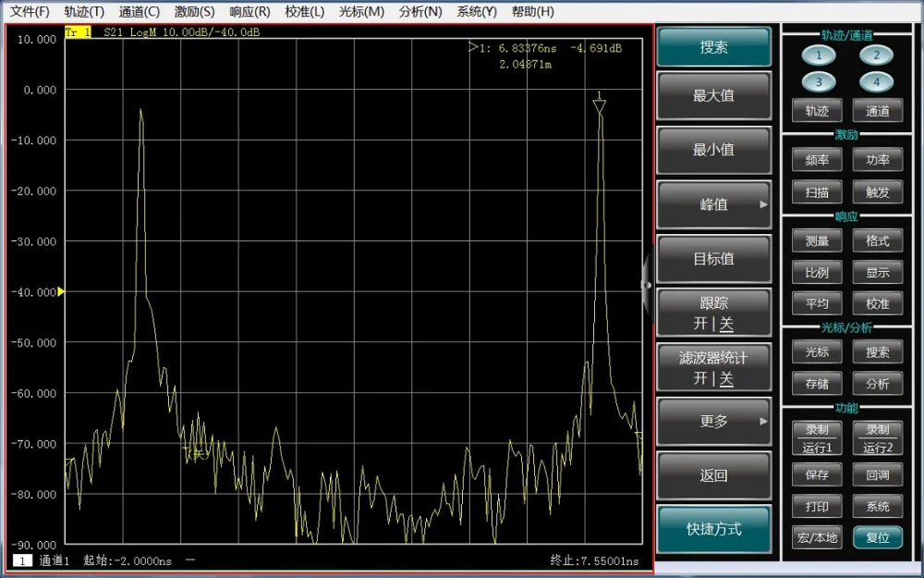Click the 录制 运行1 record/run button
Screen dimensions: 924x578
817,439
